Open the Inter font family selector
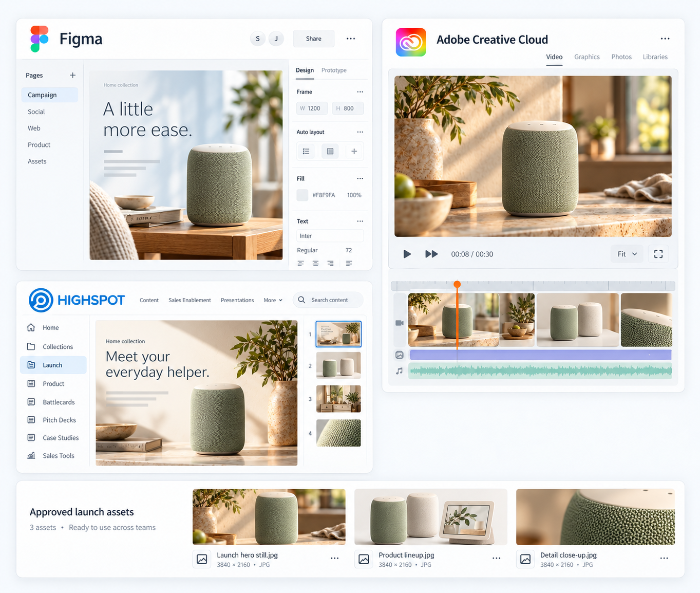The height and width of the screenshot is (593, 700). 330,236
